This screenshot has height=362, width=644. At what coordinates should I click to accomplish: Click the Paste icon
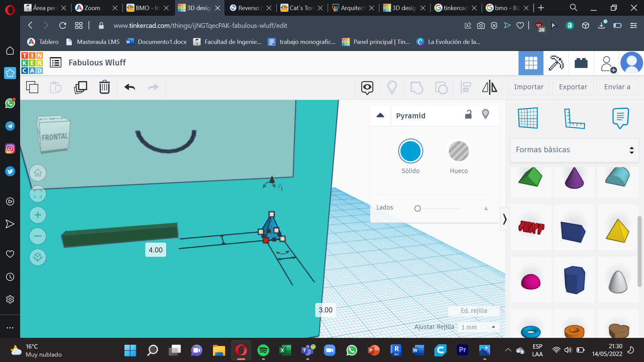pos(56,87)
